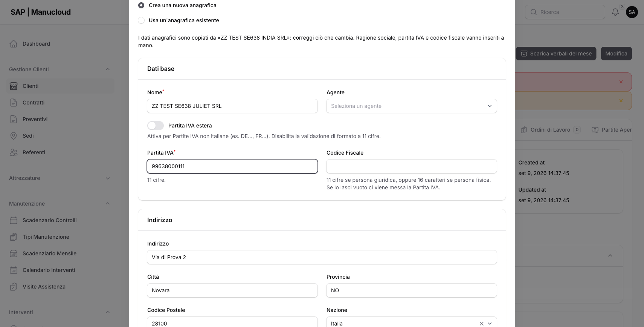
Task: Click the Città input field
Action: pos(232,290)
